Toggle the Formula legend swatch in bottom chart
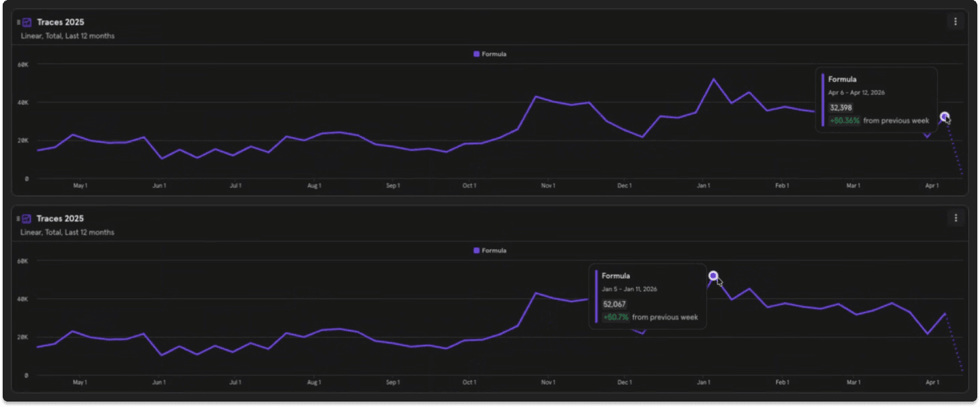Viewport: 980px width, 407px height. click(x=476, y=251)
